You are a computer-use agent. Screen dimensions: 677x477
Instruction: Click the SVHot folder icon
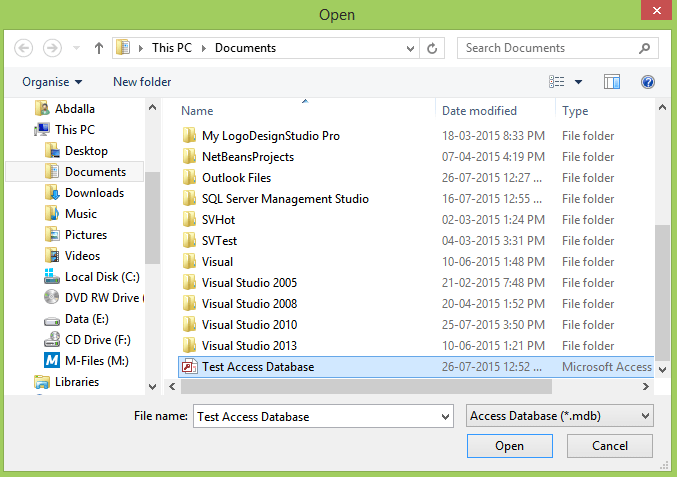pos(189,220)
